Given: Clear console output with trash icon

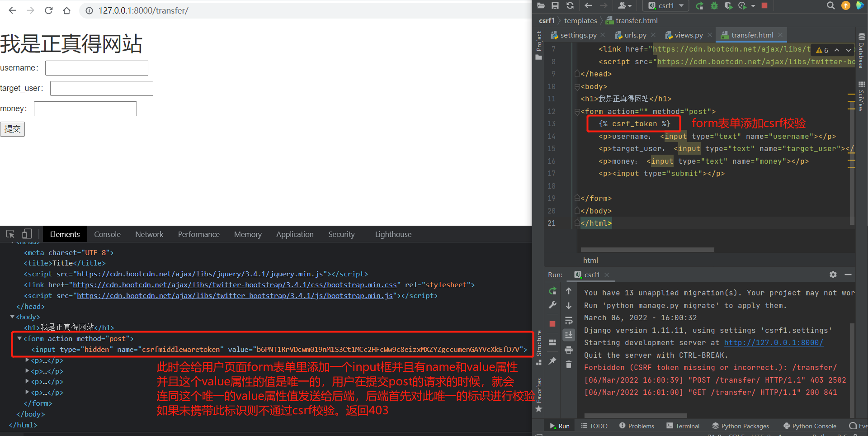Looking at the screenshot, I should point(569,364).
